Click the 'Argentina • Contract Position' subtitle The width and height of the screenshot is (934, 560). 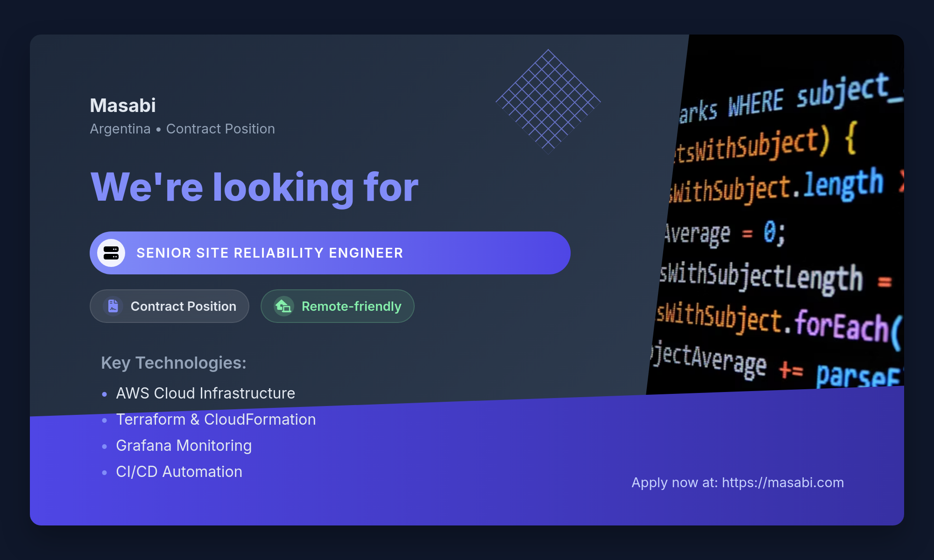point(183,129)
